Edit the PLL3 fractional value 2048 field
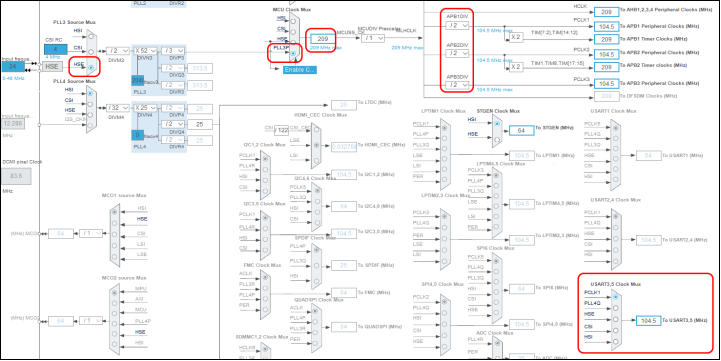Screen dimensions: 721x361 click(x=137, y=80)
